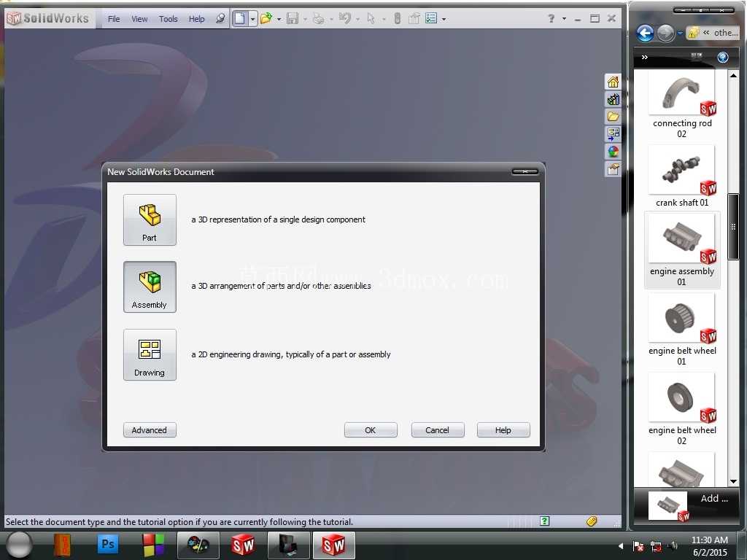Click the status bar help icon

544,521
